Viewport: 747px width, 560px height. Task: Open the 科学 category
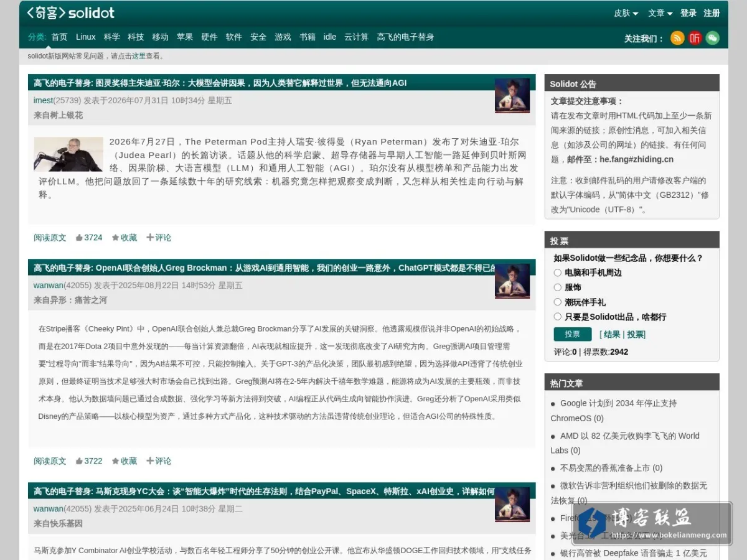point(112,37)
